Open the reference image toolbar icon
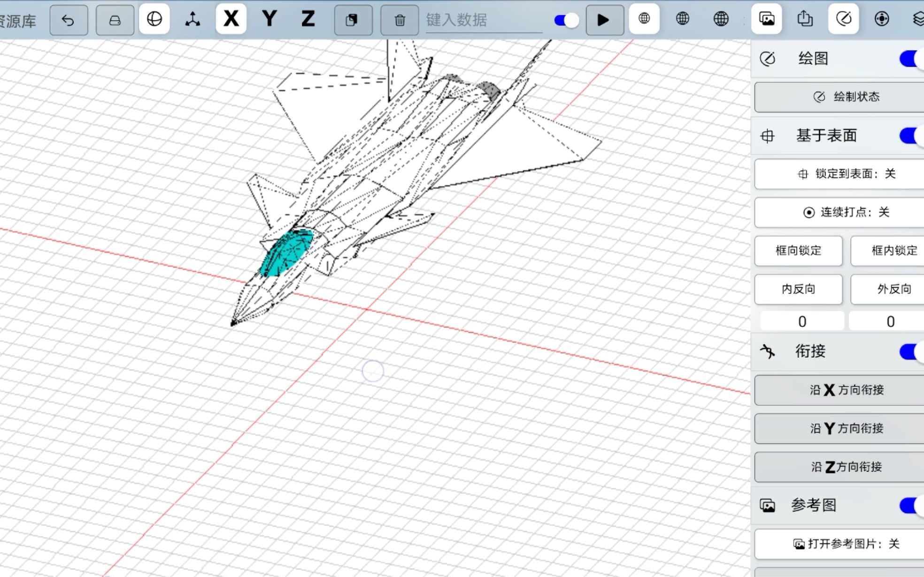Viewport: 924px width, 577px height. point(766,19)
